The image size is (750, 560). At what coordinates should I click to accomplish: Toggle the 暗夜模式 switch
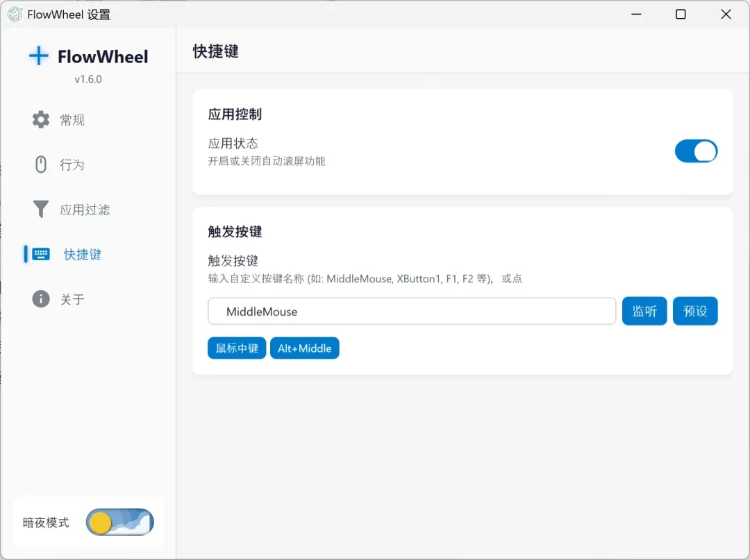tap(119, 522)
